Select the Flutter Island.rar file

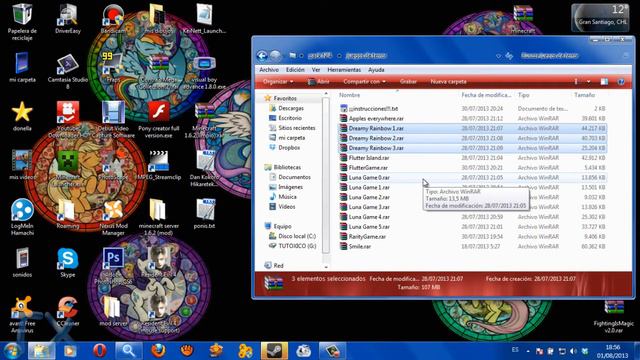pyautogui.click(x=472, y=158)
